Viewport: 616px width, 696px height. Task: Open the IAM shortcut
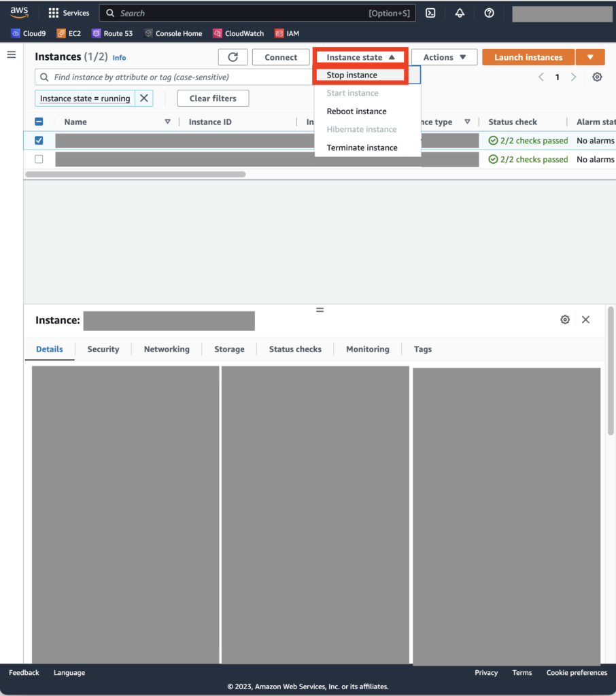tap(287, 33)
